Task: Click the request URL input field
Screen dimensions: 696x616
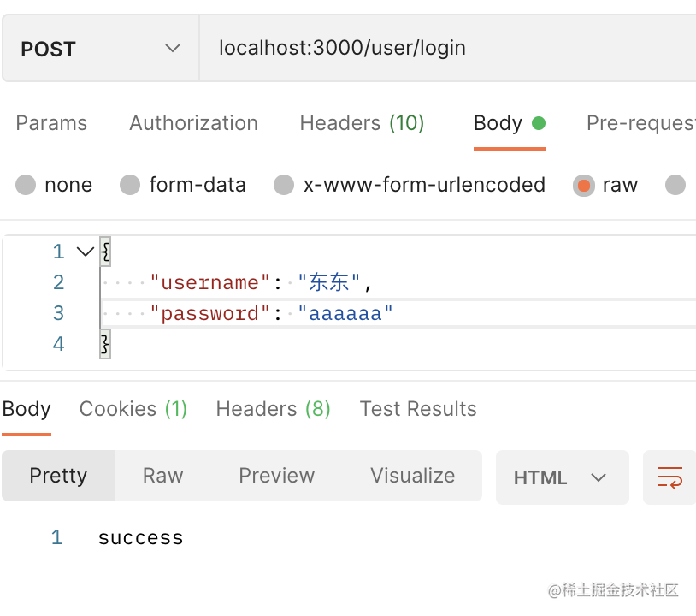Action: tap(445, 49)
